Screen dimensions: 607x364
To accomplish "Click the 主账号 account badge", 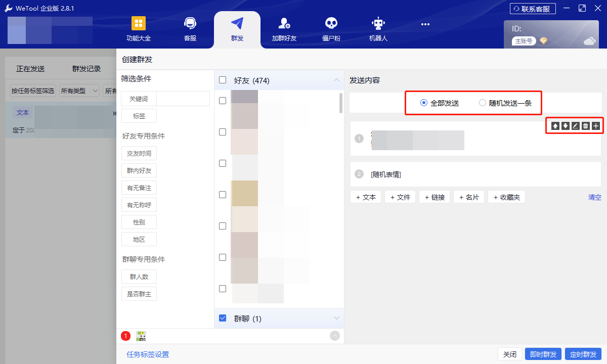I will pyautogui.click(x=524, y=41).
